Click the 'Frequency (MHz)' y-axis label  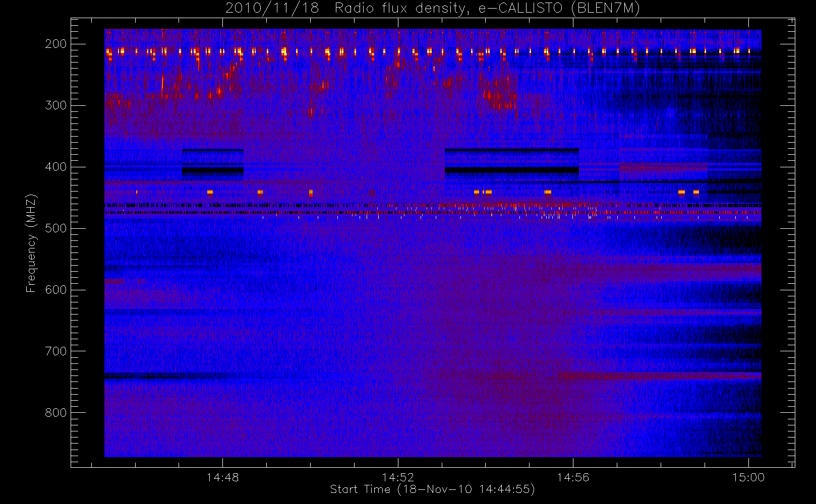coord(31,243)
